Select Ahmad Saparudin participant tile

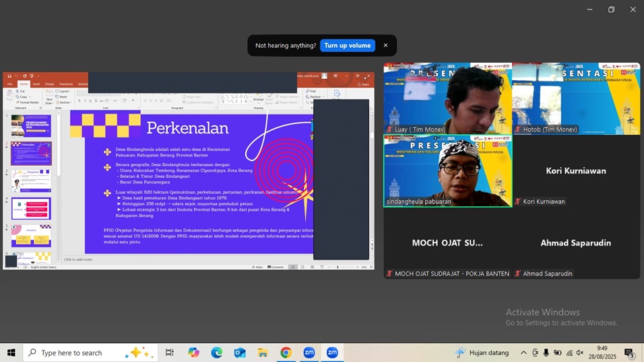[576, 243]
